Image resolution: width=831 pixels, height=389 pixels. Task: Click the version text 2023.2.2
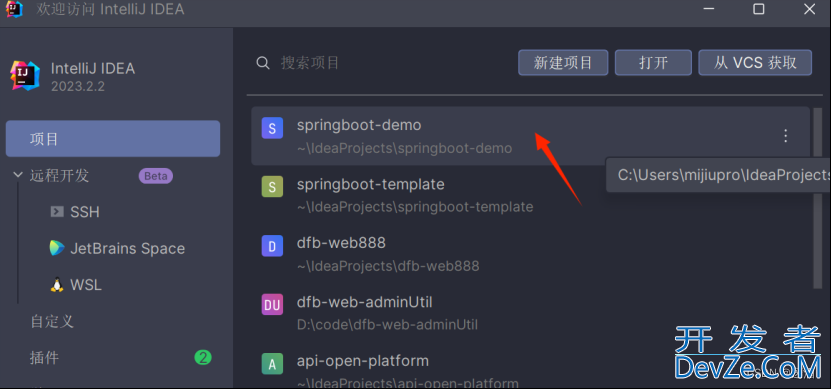tap(77, 86)
